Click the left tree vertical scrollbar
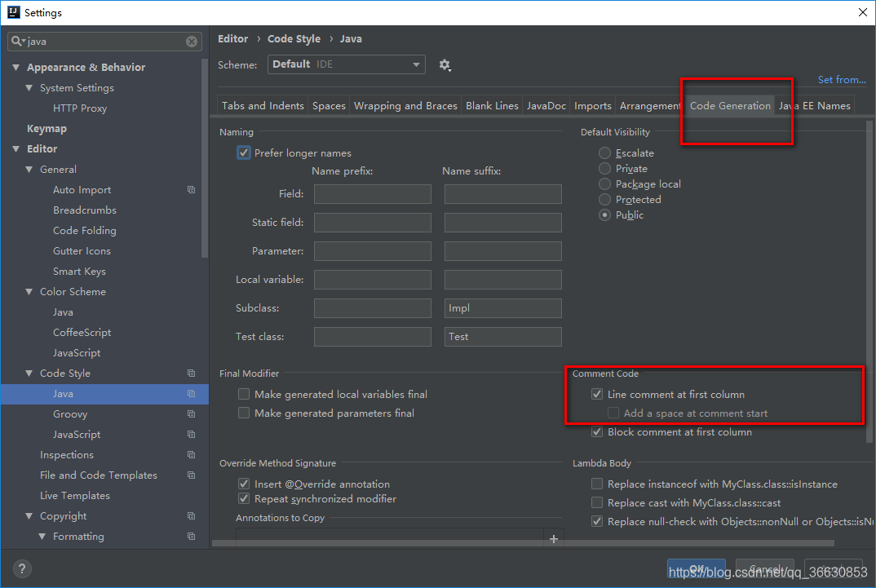 [205, 158]
